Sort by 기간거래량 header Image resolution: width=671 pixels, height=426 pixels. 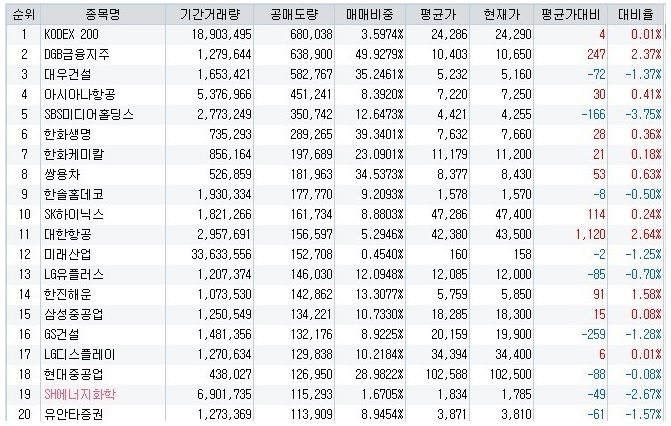coord(210,15)
